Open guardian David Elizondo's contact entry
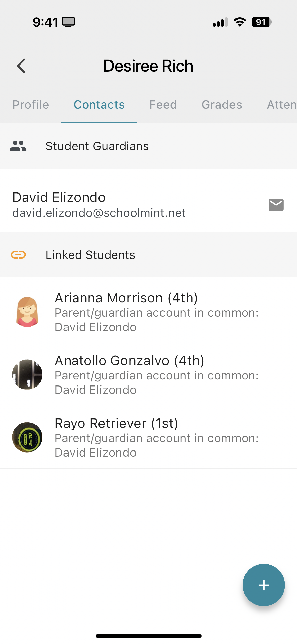This screenshot has height=644, width=297. pyautogui.click(x=148, y=205)
